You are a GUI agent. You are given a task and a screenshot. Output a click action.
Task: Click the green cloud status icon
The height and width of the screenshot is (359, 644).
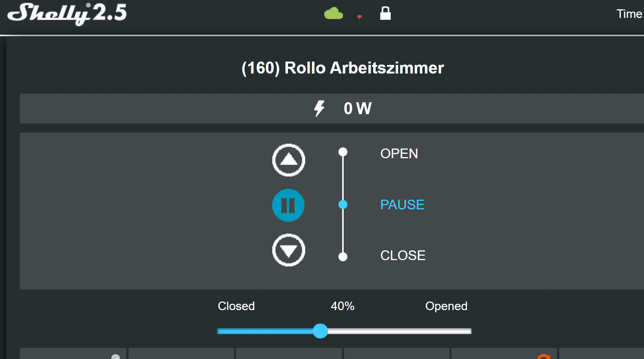click(x=333, y=14)
